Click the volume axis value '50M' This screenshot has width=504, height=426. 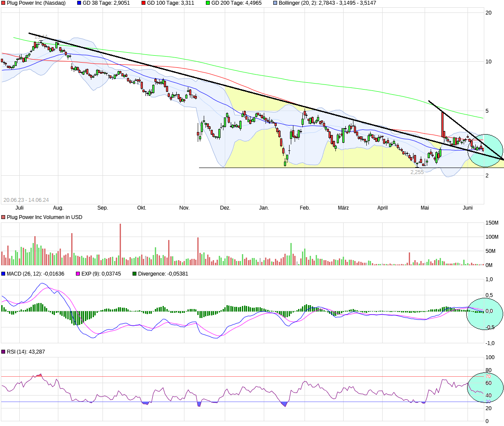tap(491, 251)
